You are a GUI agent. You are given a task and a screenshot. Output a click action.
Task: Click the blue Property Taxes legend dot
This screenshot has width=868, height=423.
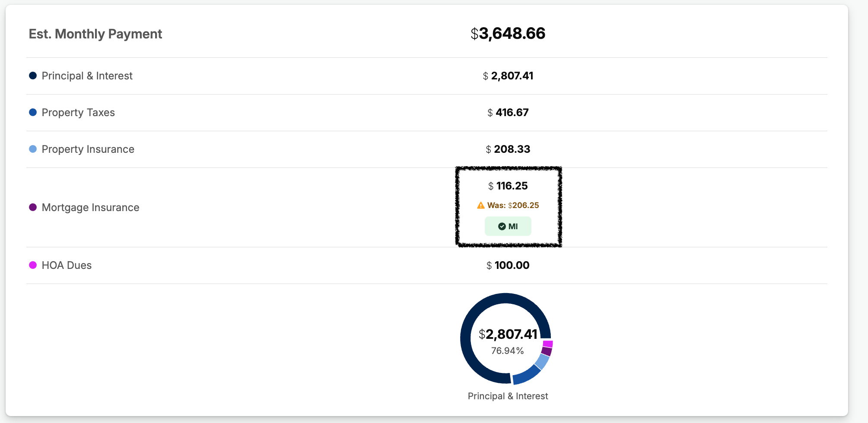click(x=33, y=113)
